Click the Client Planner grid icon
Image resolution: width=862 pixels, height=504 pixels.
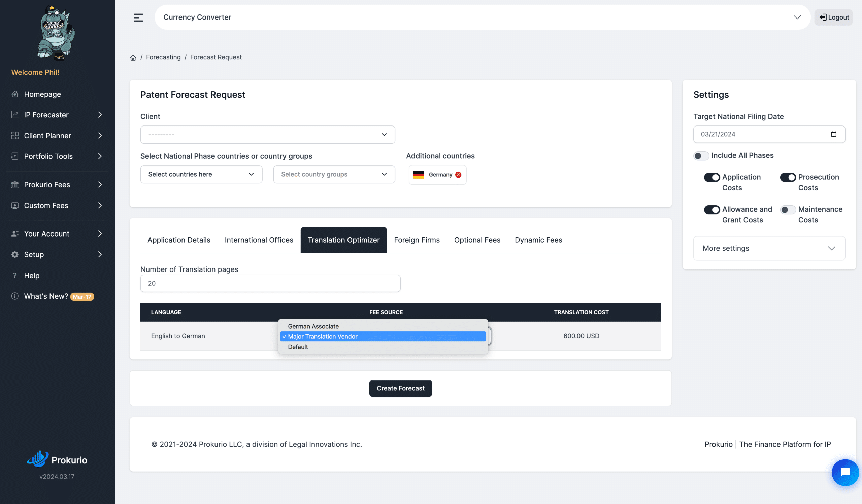[15, 136]
